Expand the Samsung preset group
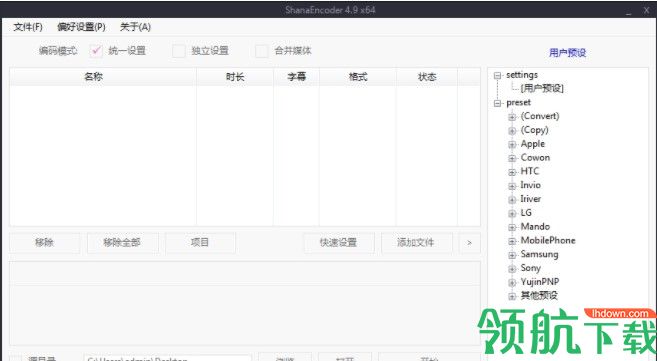This screenshot has width=657, height=361. click(x=512, y=255)
